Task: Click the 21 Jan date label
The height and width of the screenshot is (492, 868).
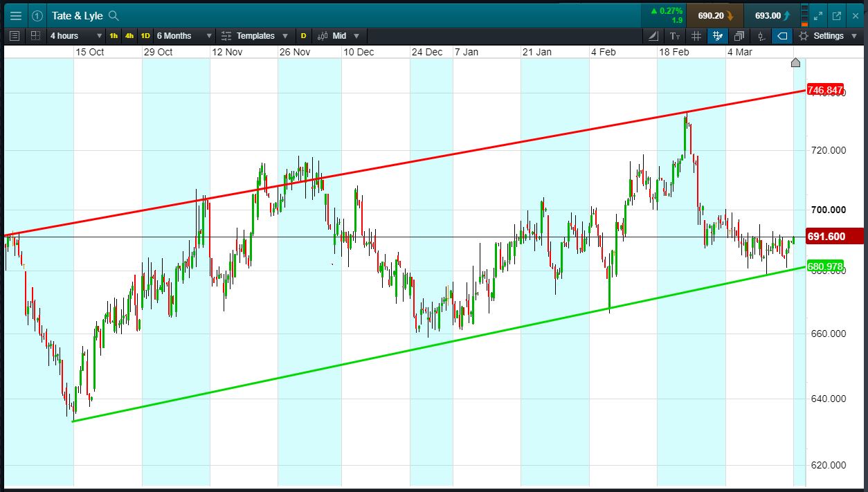Action: click(x=537, y=52)
